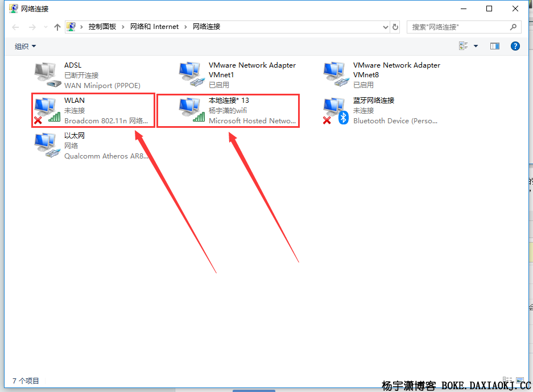The width and height of the screenshot is (533, 392).
Task: Select the ADSL connection icon
Action: [47, 74]
